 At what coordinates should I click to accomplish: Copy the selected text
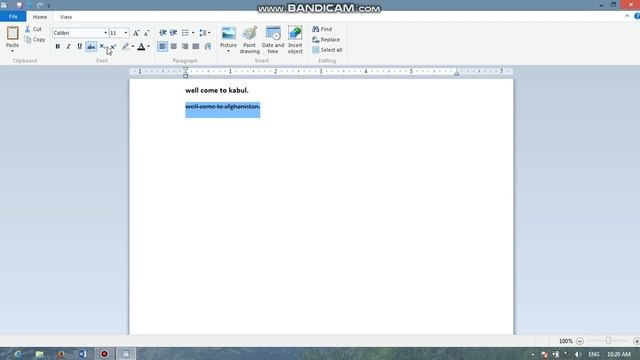point(35,40)
